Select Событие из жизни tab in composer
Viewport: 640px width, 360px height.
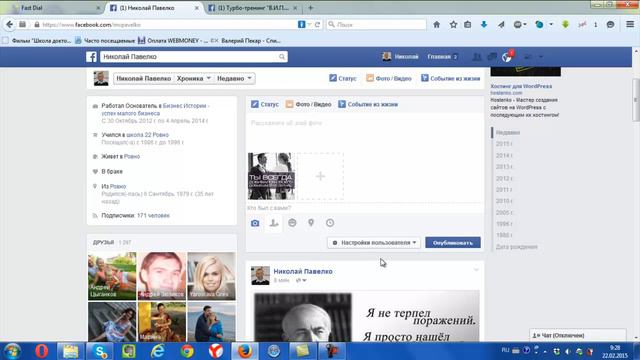tap(368, 104)
